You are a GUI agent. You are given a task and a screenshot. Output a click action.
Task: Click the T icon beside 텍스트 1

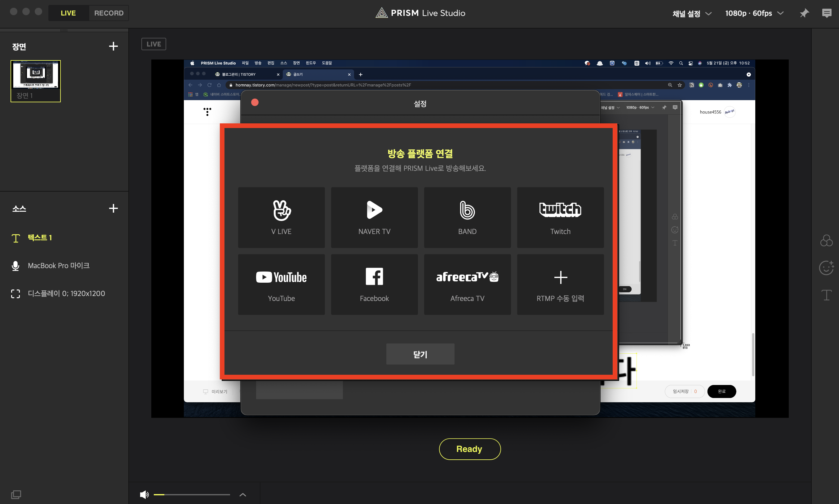click(x=16, y=238)
